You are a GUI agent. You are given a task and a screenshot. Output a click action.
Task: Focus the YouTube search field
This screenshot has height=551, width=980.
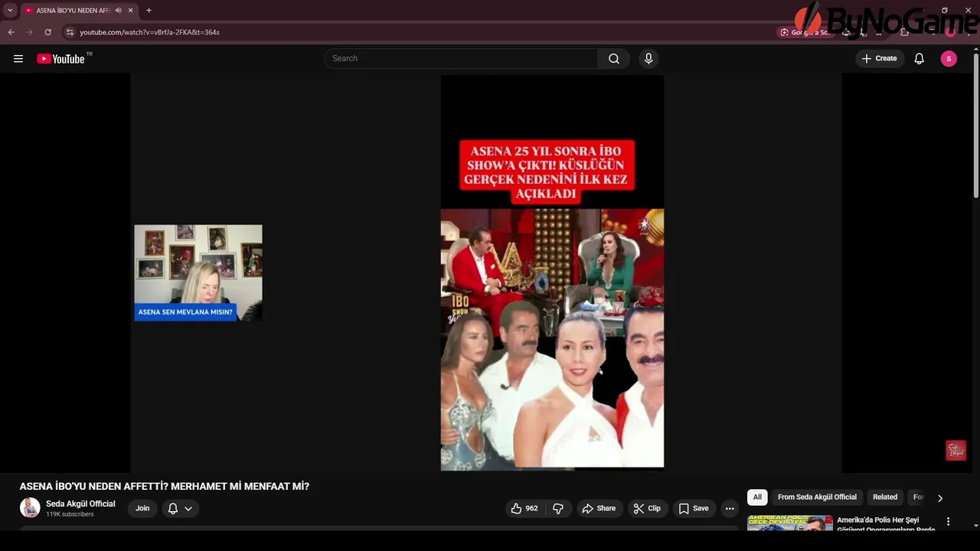click(x=461, y=59)
